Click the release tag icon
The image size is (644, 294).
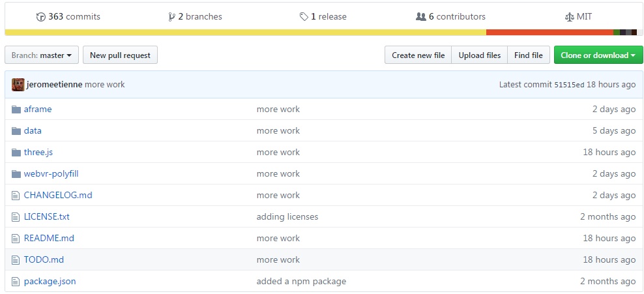[x=304, y=17]
